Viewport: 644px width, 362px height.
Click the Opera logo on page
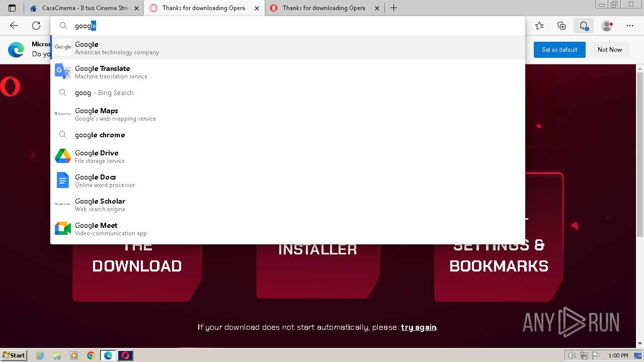tap(10, 86)
